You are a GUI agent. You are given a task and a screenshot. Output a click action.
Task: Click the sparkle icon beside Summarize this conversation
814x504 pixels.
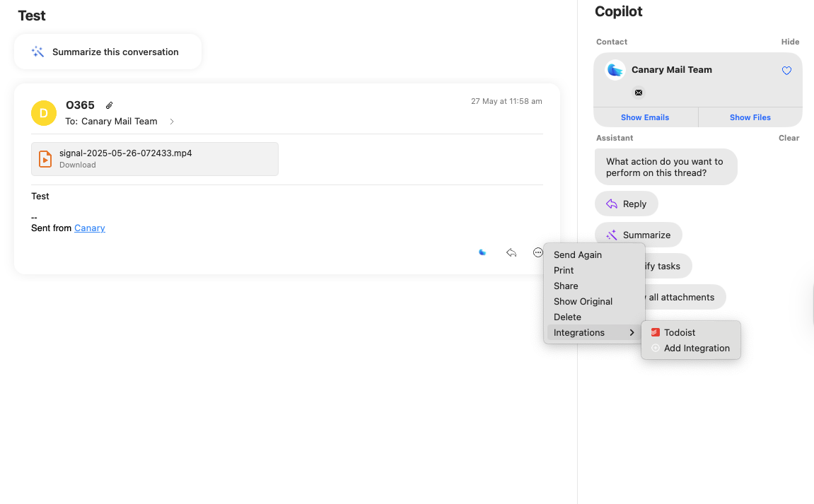pos(38,52)
